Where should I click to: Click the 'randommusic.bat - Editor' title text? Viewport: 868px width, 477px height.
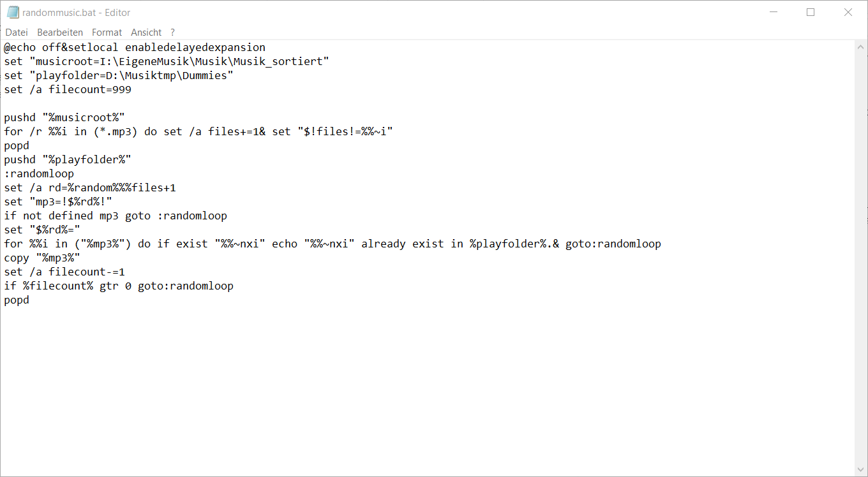coord(76,12)
